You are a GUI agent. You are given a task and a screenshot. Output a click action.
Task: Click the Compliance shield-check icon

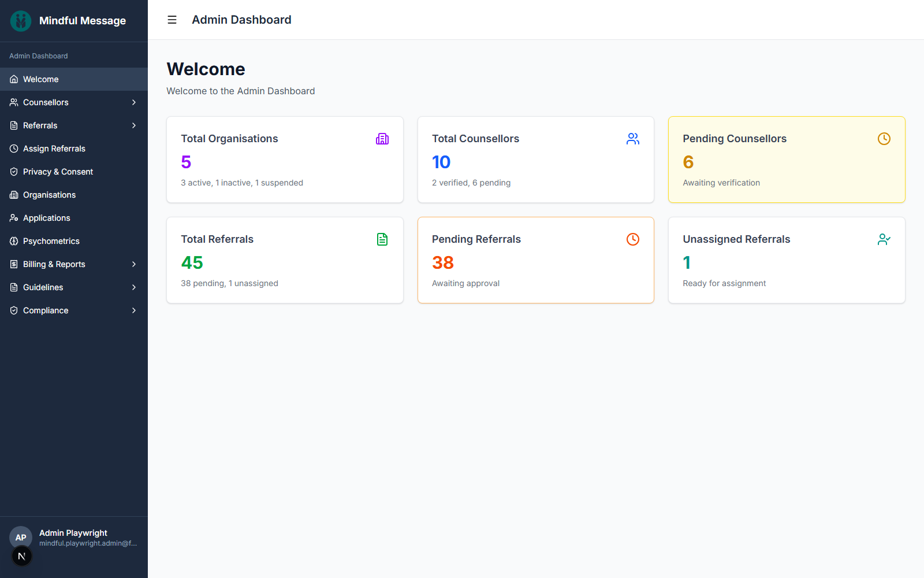coord(14,310)
